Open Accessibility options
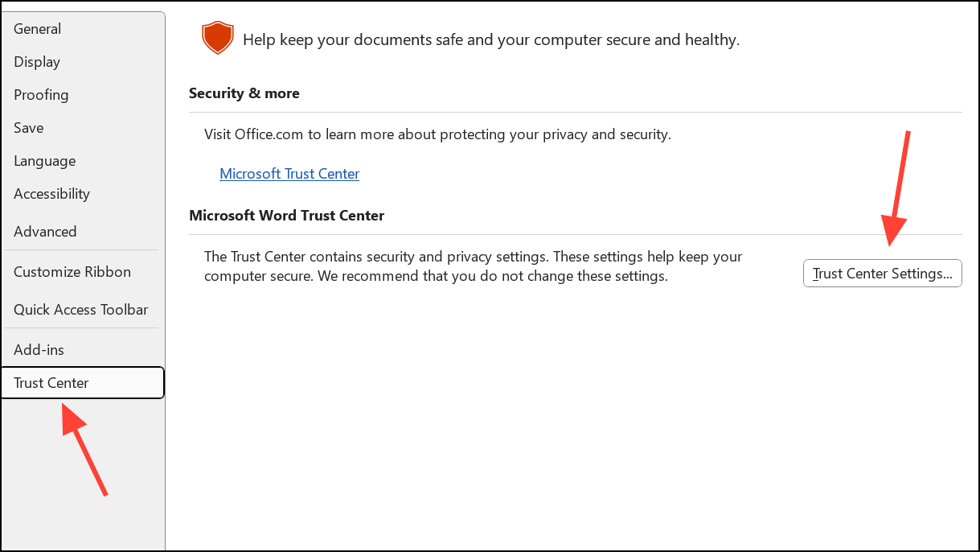This screenshot has width=980, height=552. (51, 193)
